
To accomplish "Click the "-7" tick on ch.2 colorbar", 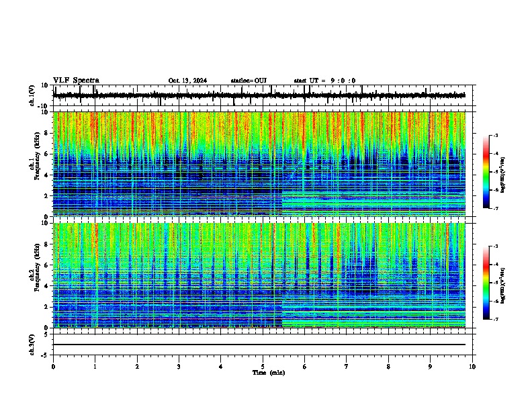I will click(x=495, y=320).
